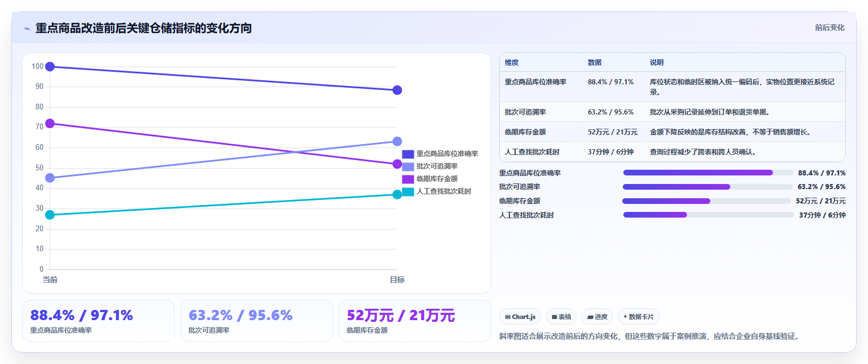Click the 临期库存金额 legend label
868x364 pixels.
437,179
